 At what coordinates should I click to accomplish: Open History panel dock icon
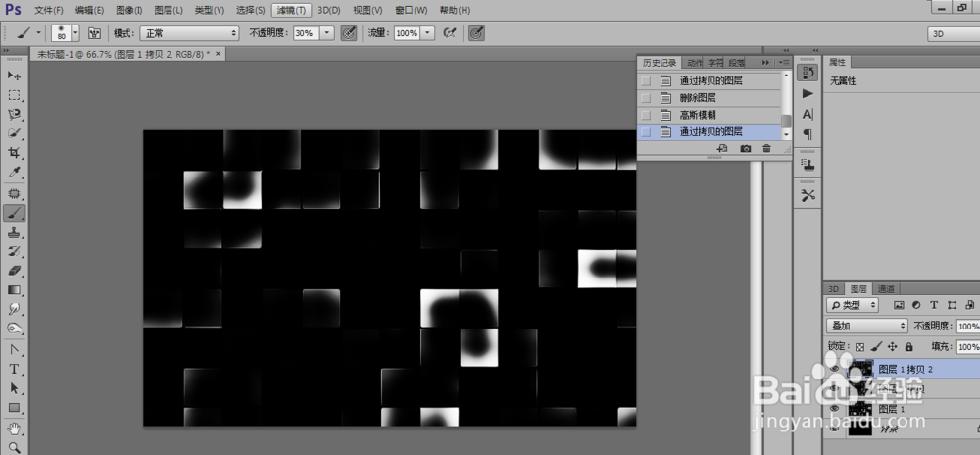click(808, 73)
